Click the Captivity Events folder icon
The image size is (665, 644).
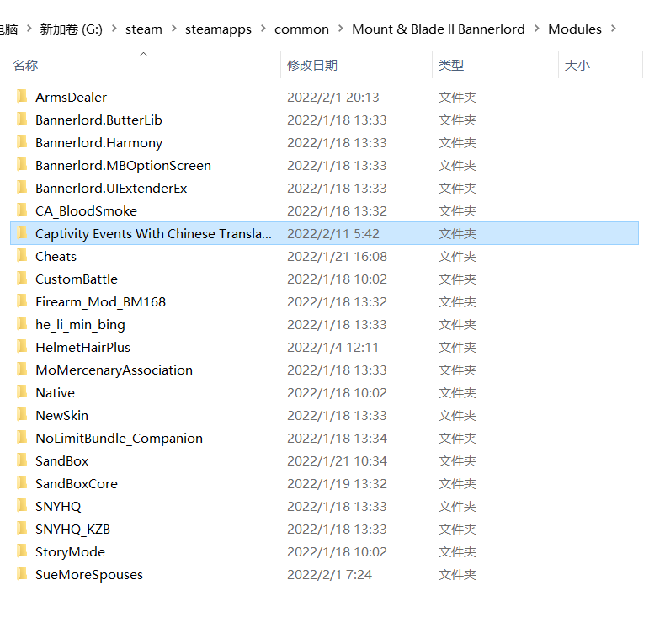pos(22,233)
